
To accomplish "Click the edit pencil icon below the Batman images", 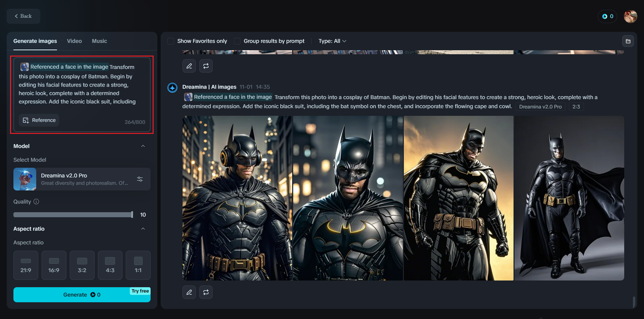I will click(189, 292).
